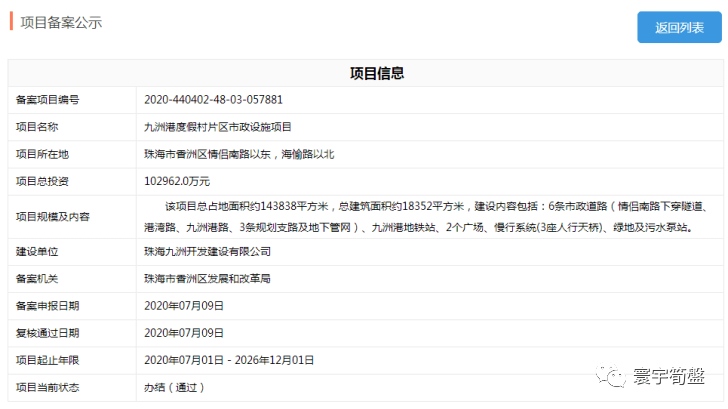
Task: Select the 项目规模及内容 label cell
Action: 72,217
